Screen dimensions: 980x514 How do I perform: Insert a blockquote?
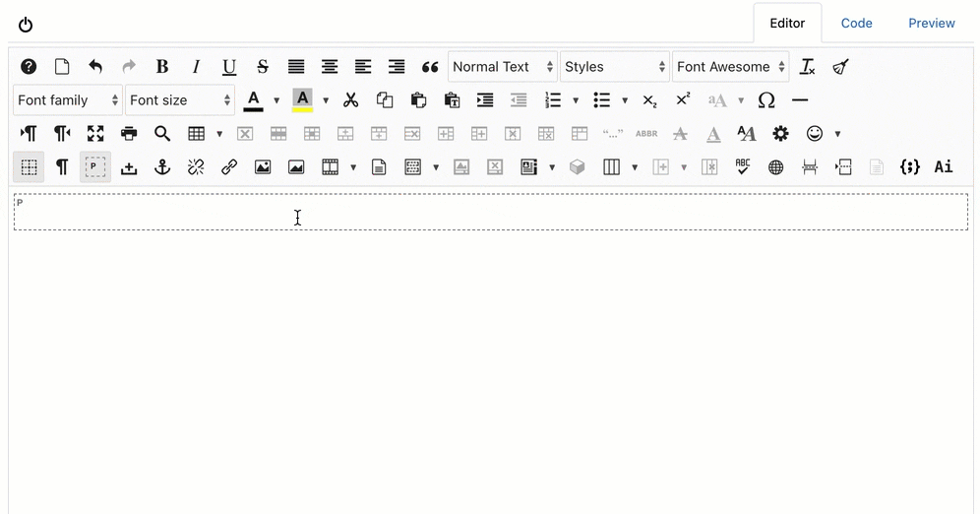click(x=430, y=67)
